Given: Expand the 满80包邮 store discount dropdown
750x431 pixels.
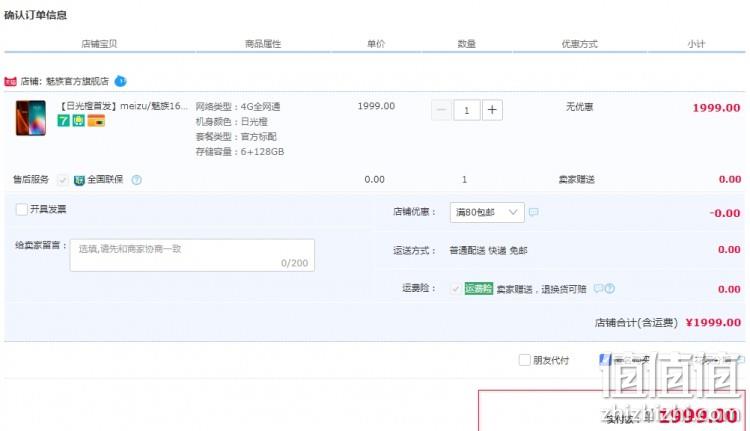Looking at the screenshot, I should (487, 212).
